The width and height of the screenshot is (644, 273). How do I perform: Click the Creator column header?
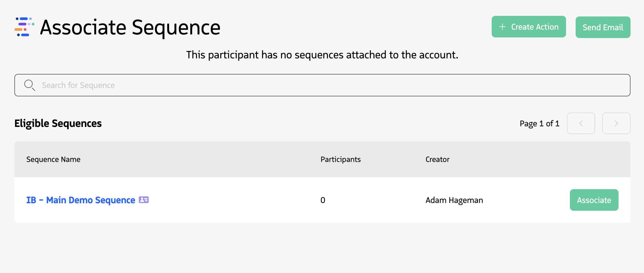tap(437, 159)
